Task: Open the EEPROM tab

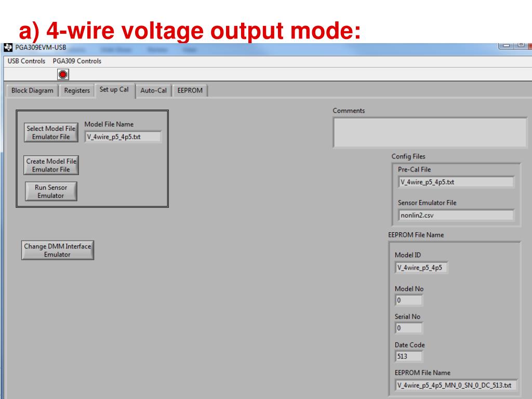Action: [190, 90]
